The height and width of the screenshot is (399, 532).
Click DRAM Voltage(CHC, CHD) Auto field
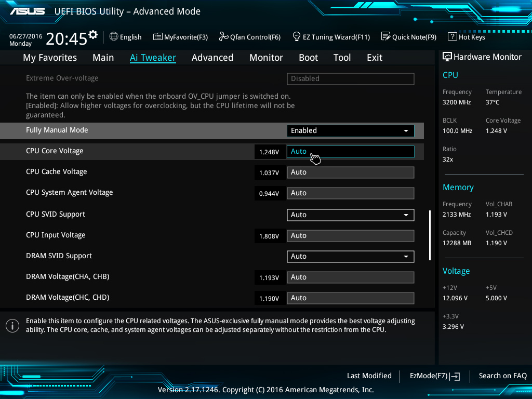coord(351,298)
